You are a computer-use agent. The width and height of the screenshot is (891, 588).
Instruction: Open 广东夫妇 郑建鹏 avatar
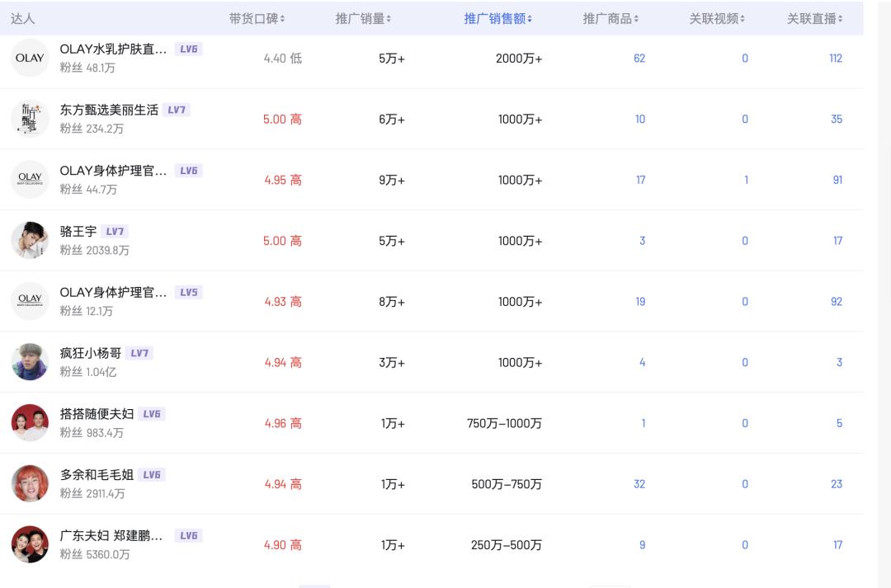click(x=30, y=544)
